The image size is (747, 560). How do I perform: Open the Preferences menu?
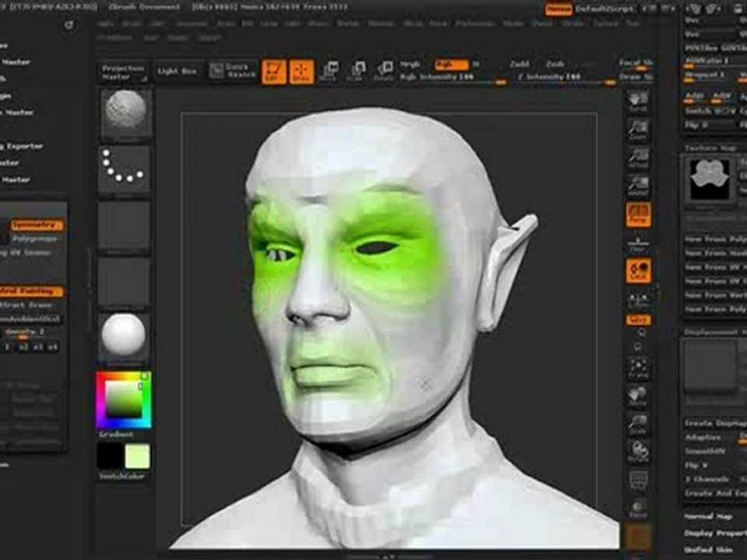coord(475,23)
